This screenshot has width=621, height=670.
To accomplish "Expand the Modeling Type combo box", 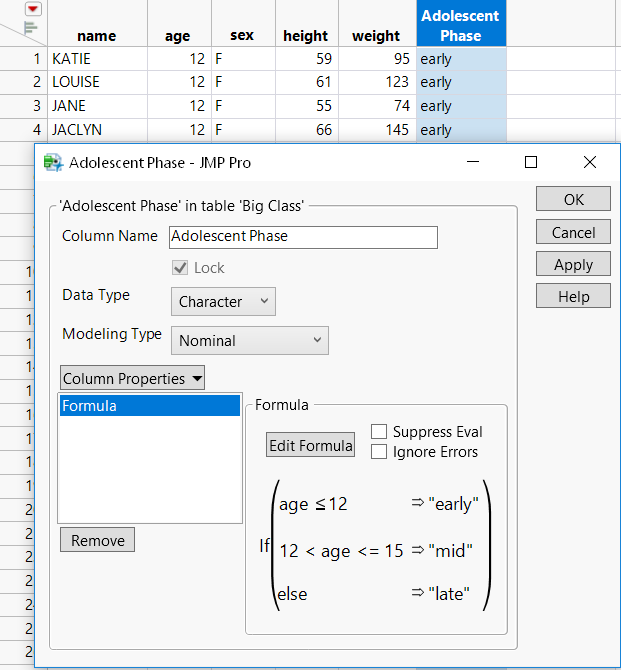I will pyautogui.click(x=249, y=341).
